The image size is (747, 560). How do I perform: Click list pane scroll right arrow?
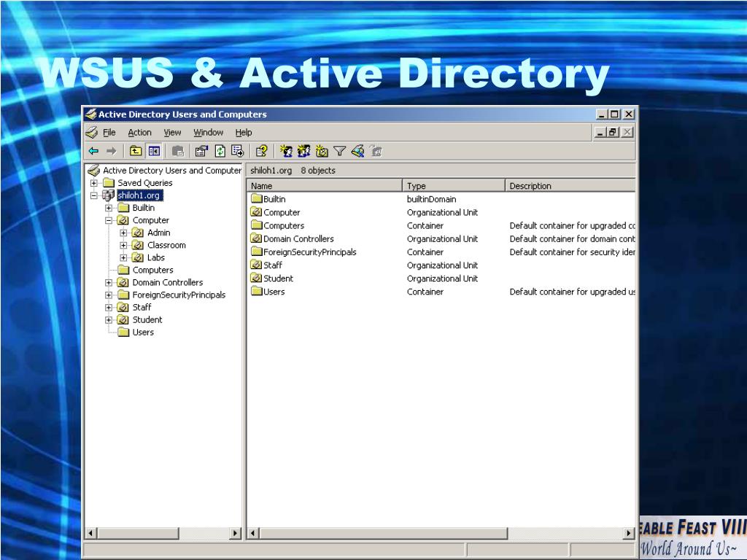[x=629, y=533]
